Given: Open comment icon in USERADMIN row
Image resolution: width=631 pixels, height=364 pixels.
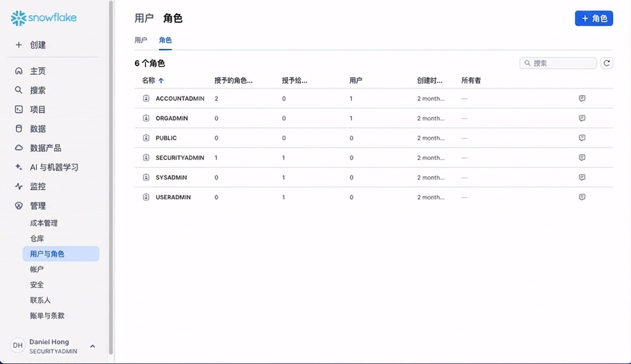Looking at the screenshot, I should tap(582, 197).
